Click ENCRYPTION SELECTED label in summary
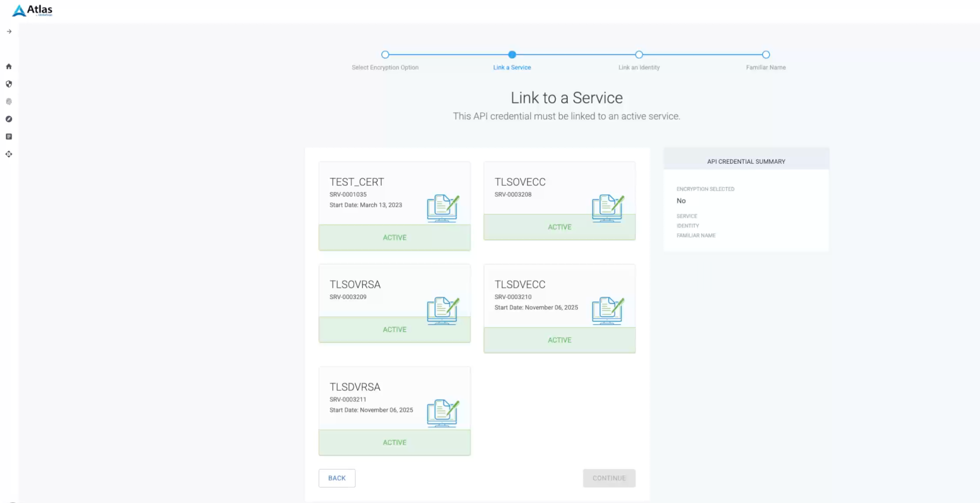The width and height of the screenshot is (980, 503). 705,189
